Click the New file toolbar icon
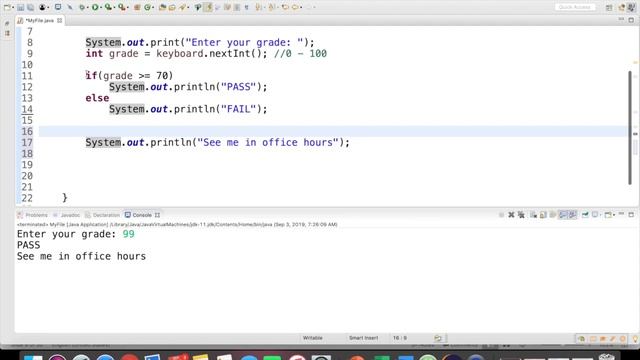Viewport: 640px width, 360px height. pos(7,7)
